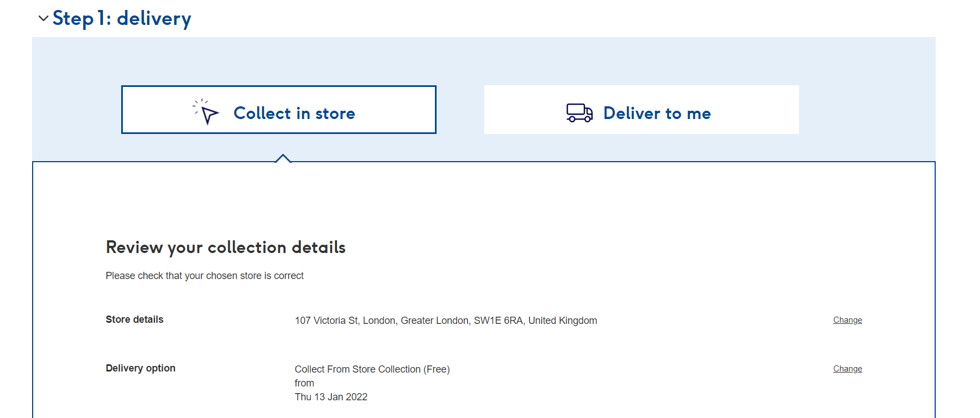Click the Greater London text in the address
The height and width of the screenshot is (418, 980).
[x=434, y=321]
